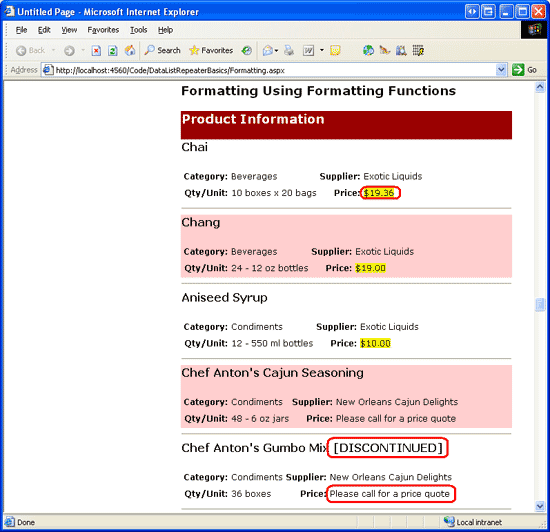Screen dimensions: 550x532
Task: Stop page loading with the red X icon
Action: (x=96, y=51)
